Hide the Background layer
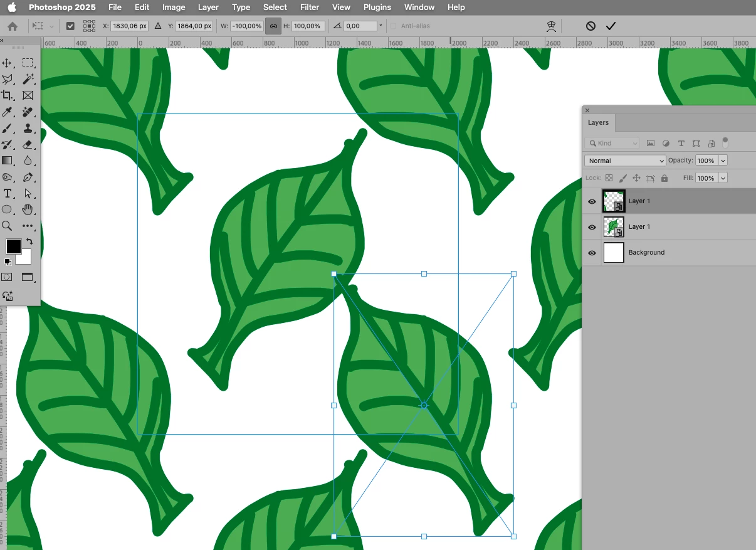 [x=592, y=253]
